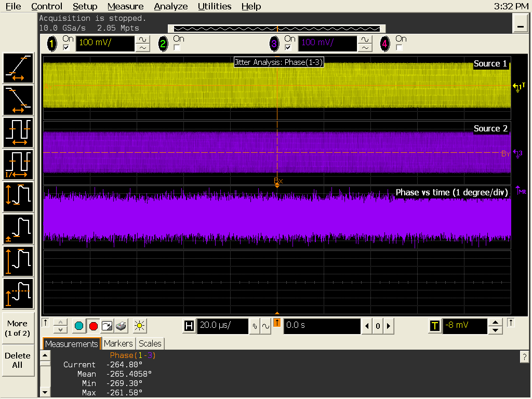
Task: Click the frequency measurement icon
Action: pyautogui.click(x=19, y=165)
